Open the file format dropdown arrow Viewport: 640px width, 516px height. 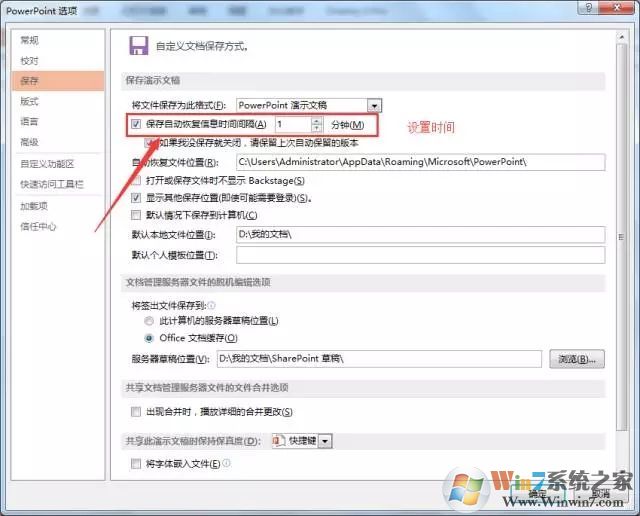click(x=374, y=106)
